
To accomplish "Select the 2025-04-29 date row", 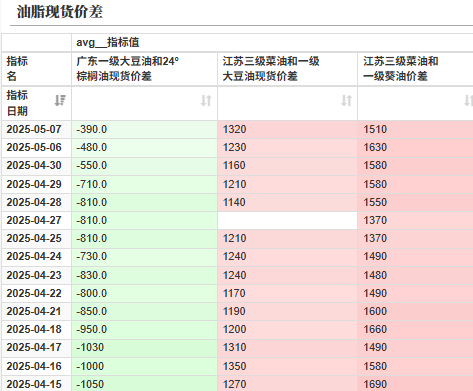I will click(37, 184).
